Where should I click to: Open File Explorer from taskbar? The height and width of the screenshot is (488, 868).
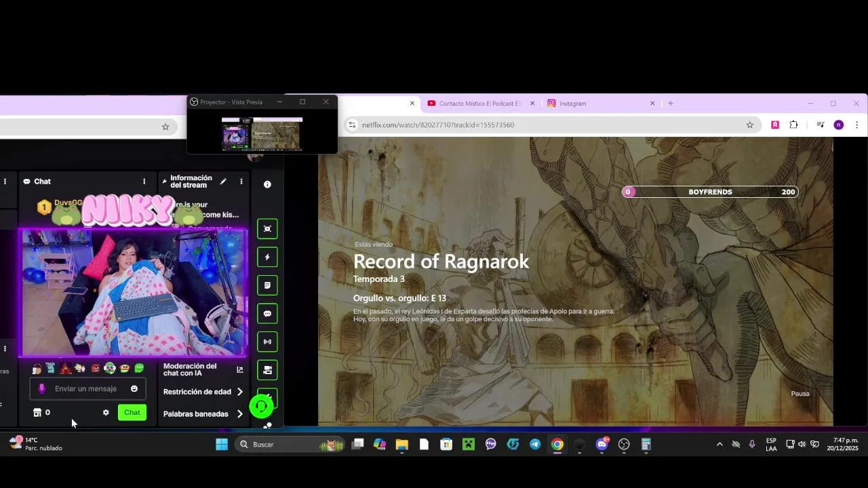401,445
